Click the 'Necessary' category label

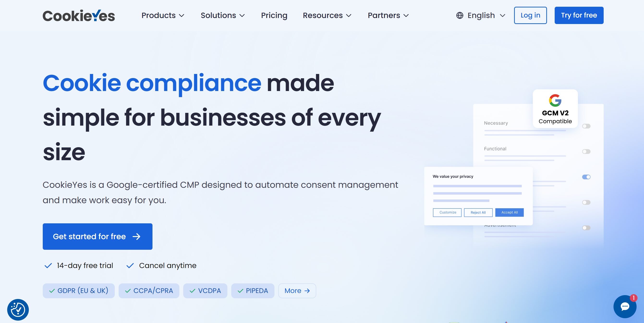pyautogui.click(x=496, y=123)
